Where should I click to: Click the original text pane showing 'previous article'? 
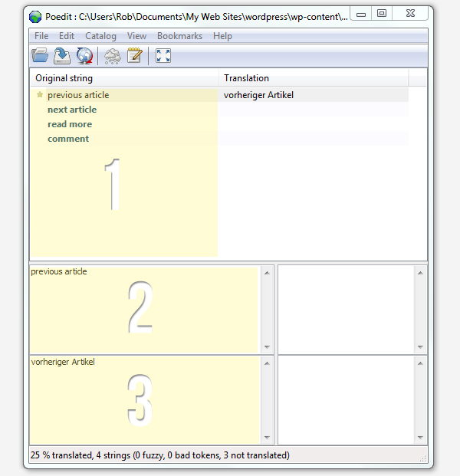point(145,310)
